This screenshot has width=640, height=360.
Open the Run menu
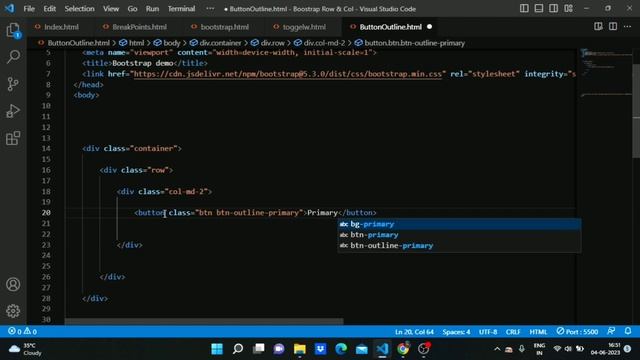coord(152,9)
